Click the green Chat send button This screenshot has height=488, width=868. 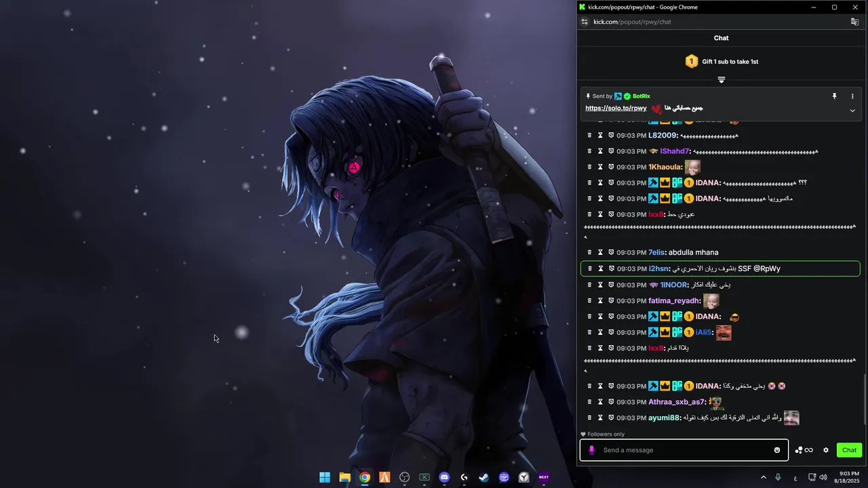(849, 450)
